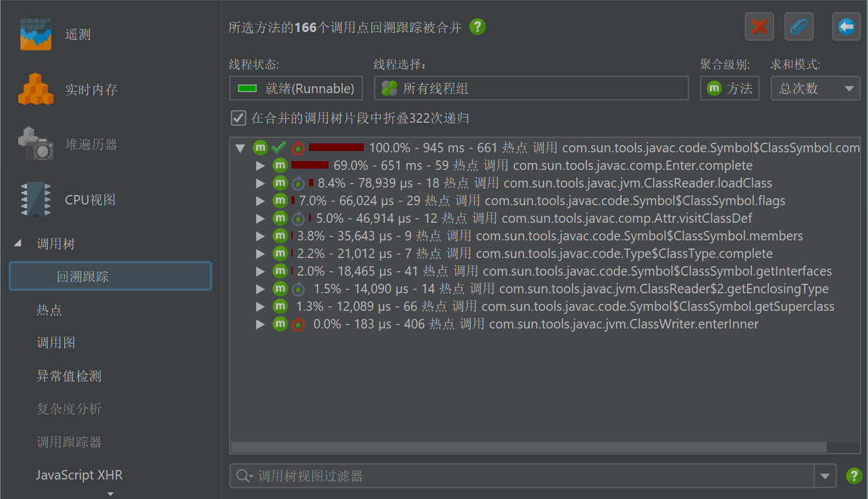The image size is (868, 499).
Task: Select 异常值检测 in the sidebar
Action: tap(69, 376)
